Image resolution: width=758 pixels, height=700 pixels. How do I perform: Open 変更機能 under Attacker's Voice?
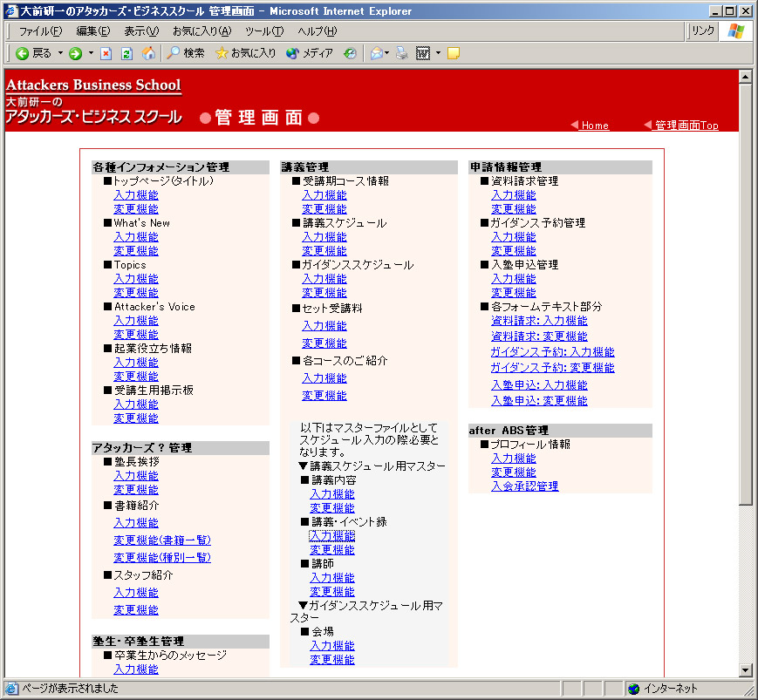coord(136,335)
